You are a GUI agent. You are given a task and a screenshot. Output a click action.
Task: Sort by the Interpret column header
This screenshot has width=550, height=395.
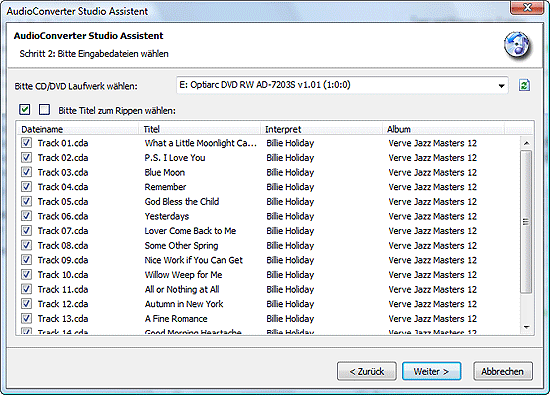pos(321,129)
